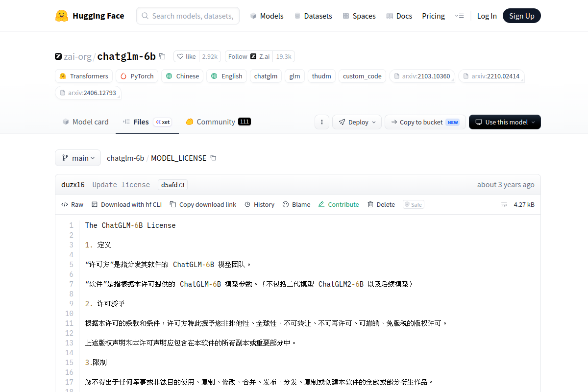The height and width of the screenshot is (392, 588).
Task: Click Delete file
Action: [x=381, y=204]
